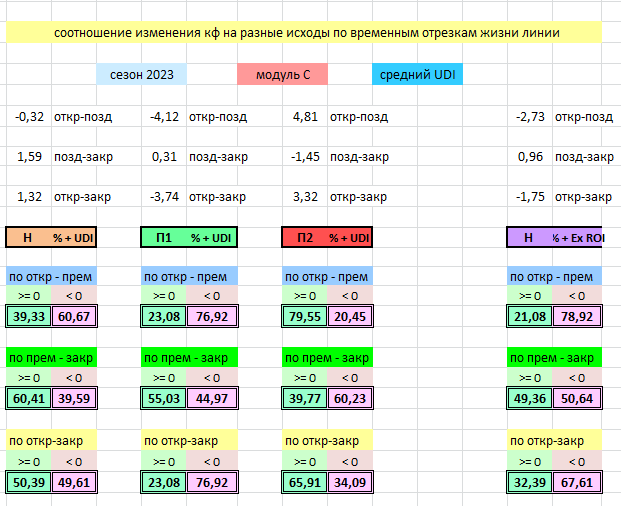Select cell with value -0,32
The image size is (621, 506).
pyautogui.click(x=29, y=116)
